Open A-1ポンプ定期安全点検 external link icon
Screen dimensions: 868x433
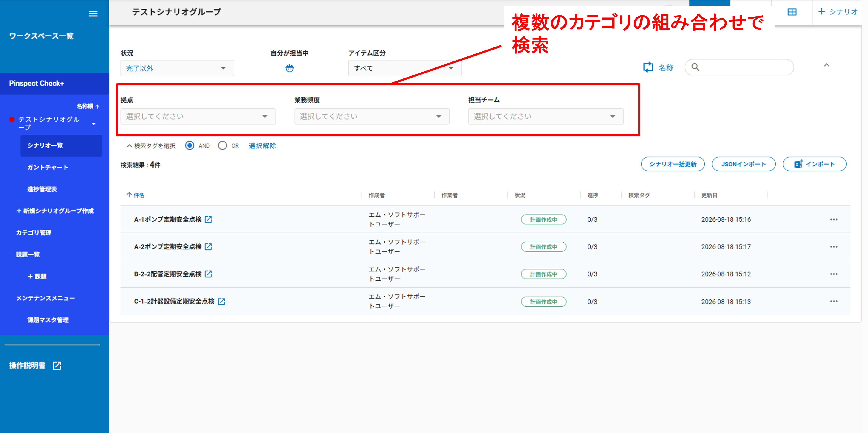click(209, 220)
